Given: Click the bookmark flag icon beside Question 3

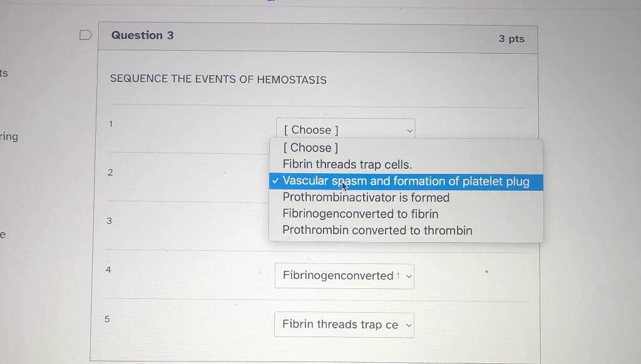Looking at the screenshot, I should click(x=86, y=35).
